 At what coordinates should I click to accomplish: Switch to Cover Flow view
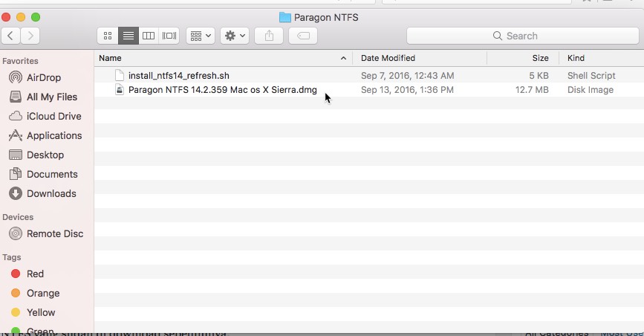coord(169,36)
